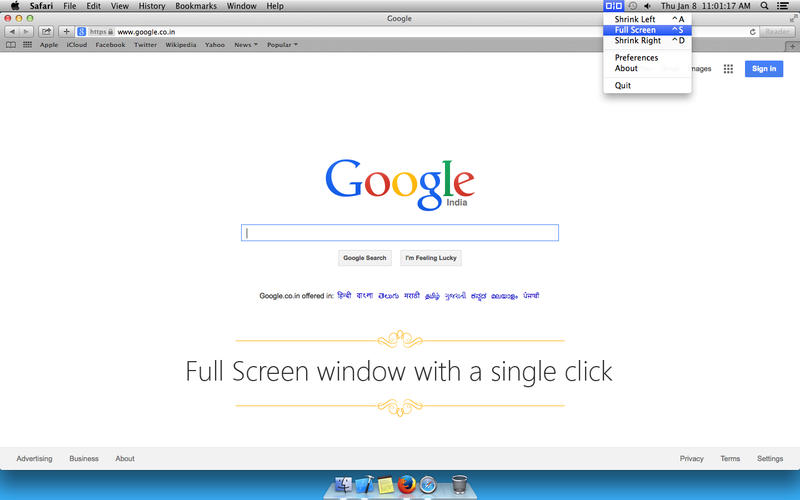This screenshot has height=500, width=800.
Task: Click the Reader button in address bar
Action: click(x=777, y=32)
